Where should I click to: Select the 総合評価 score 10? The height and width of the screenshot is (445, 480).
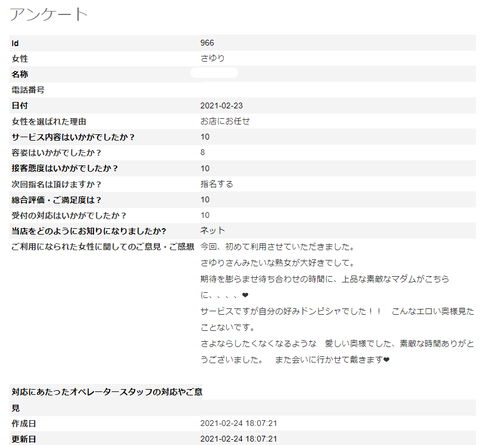point(205,200)
